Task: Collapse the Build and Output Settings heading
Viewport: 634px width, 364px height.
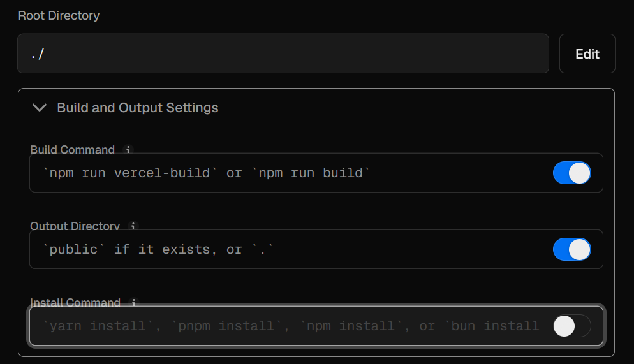Action: [x=138, y=108]
